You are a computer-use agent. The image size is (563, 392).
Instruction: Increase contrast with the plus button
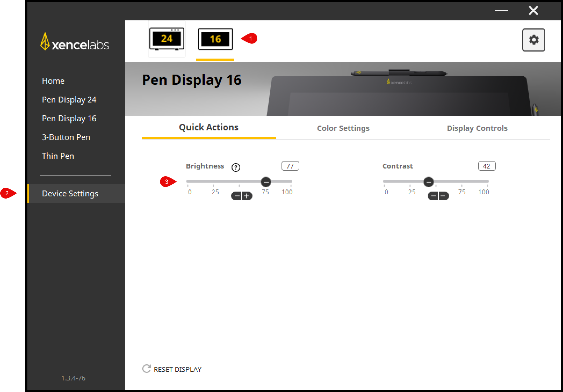point(443,196)
